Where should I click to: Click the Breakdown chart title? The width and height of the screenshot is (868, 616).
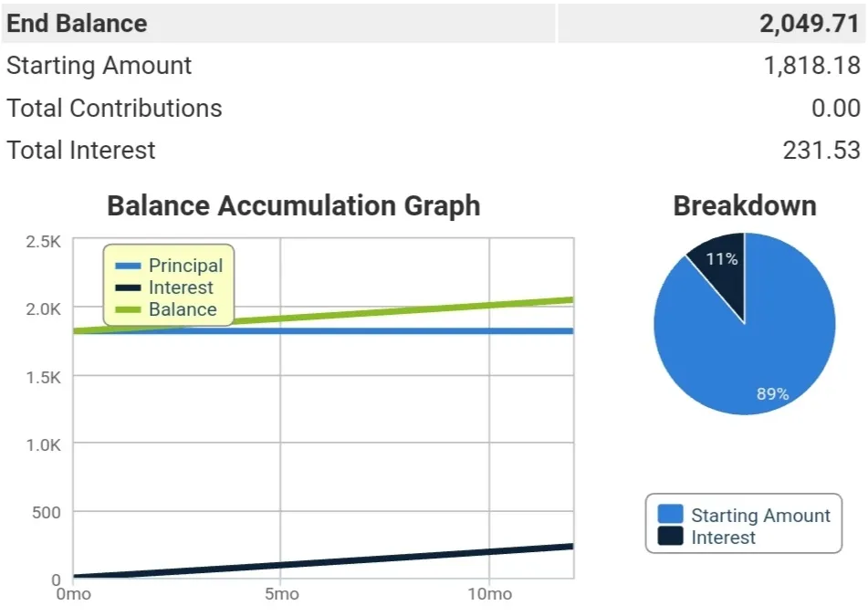click(x=745, y=206)
